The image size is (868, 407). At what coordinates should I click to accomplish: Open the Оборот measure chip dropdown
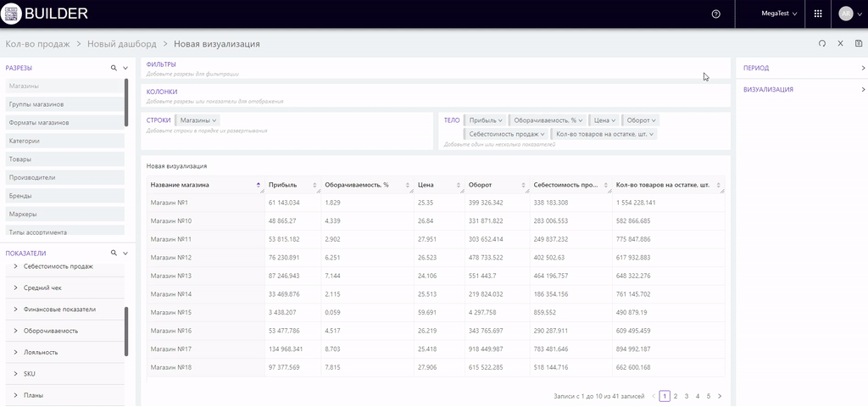pos(640,120)
